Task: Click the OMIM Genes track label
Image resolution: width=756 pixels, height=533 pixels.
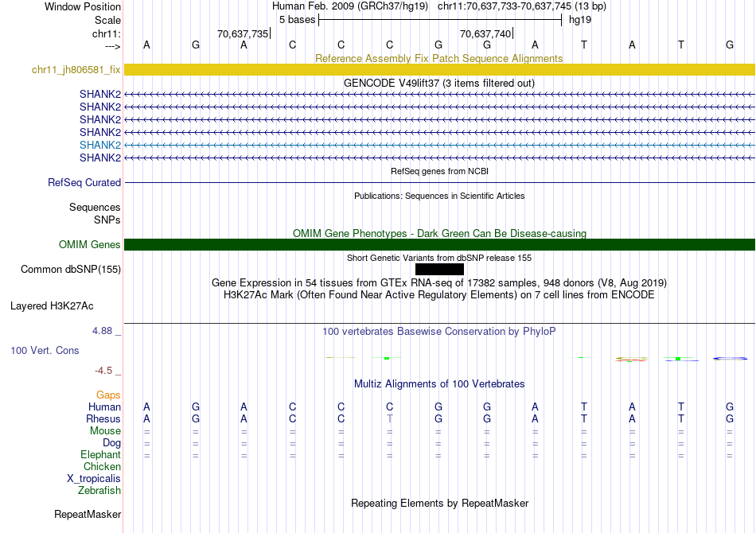Action: pos(89,245)
